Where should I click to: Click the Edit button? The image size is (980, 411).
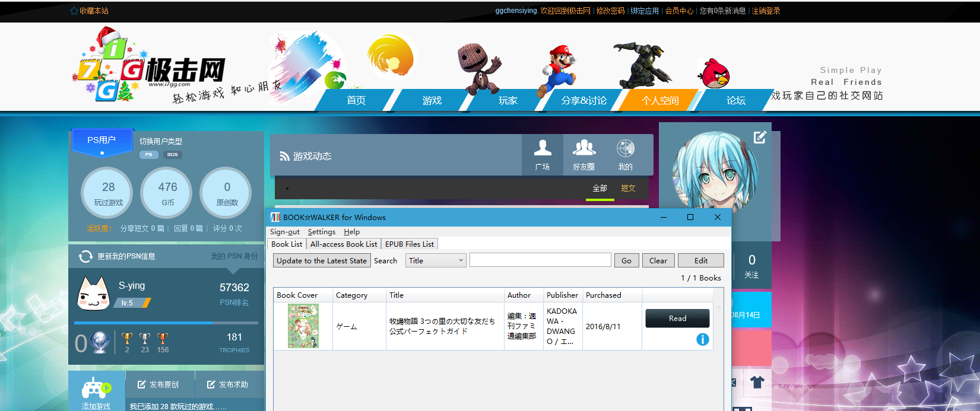(x=701, y=260)
